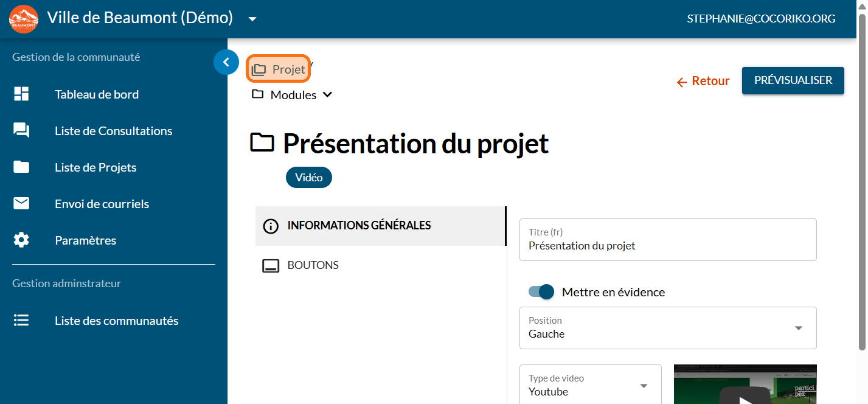This screenshot has width=868, height=404.
Task: Click the Beaumont community logo
Action: 24,19
